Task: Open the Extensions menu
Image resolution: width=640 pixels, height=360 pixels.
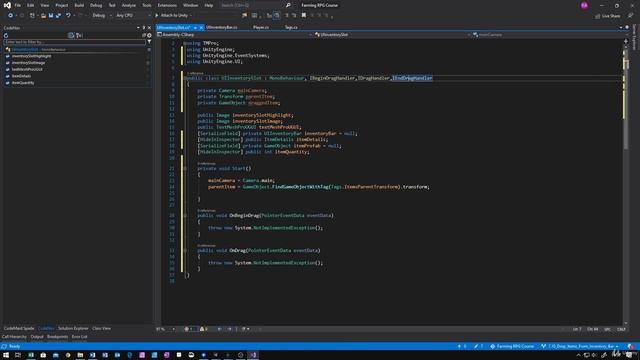Action: pyautogui.click(x=167, y=5)
